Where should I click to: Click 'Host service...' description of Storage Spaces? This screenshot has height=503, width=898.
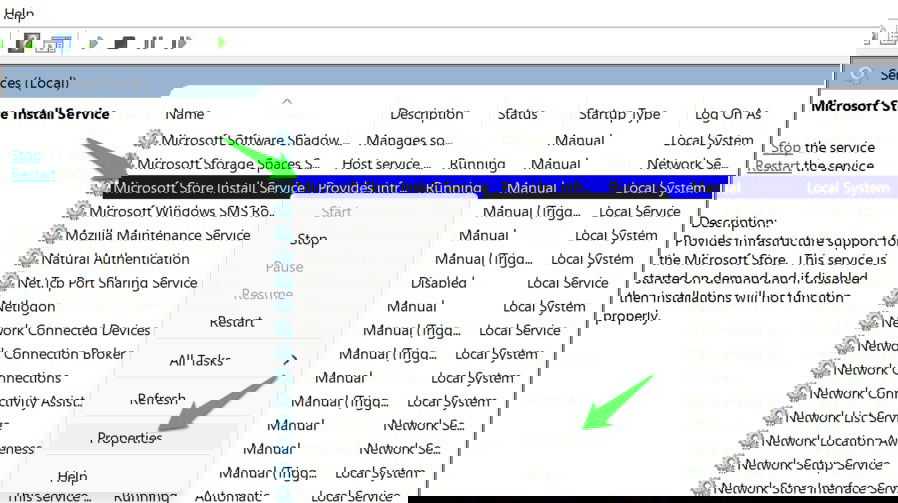coord(385,164)
